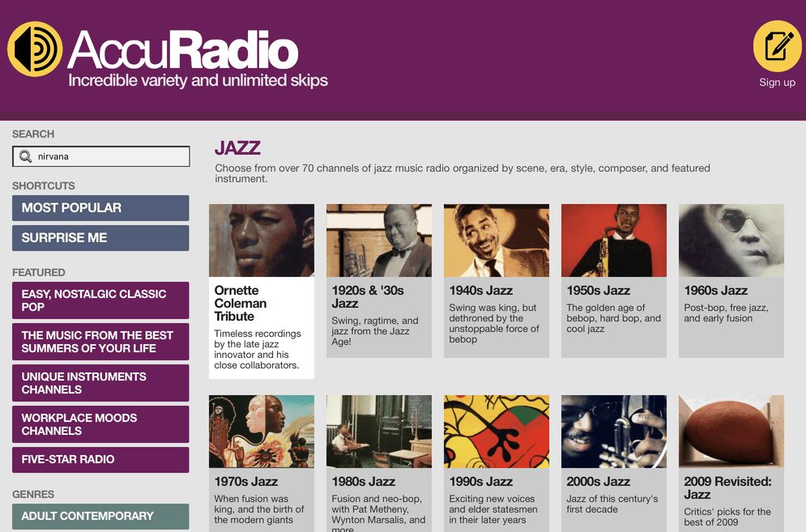Click the 1990s Jazz abstract art thumbnail
Image resolution: width=806 pixels, height=532 pixels.
pos(497,432)
